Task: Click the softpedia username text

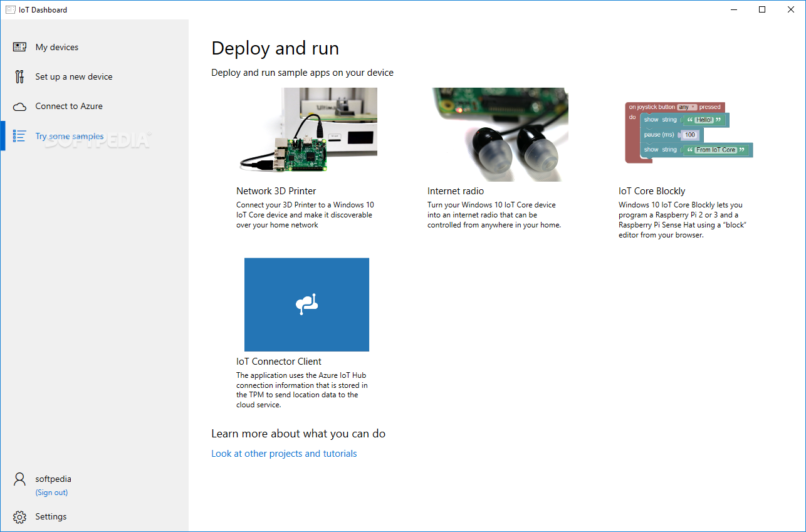Action: pyautogui.click(x=53, y=479)
